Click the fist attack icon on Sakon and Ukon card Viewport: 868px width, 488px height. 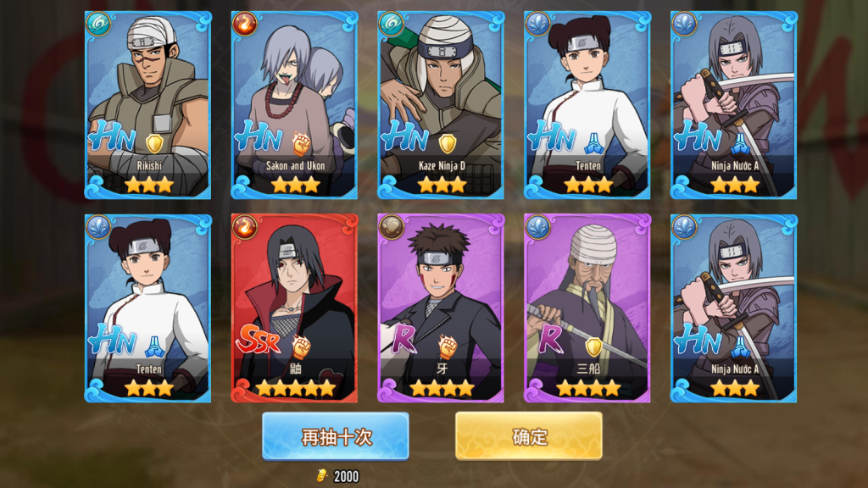301,143
